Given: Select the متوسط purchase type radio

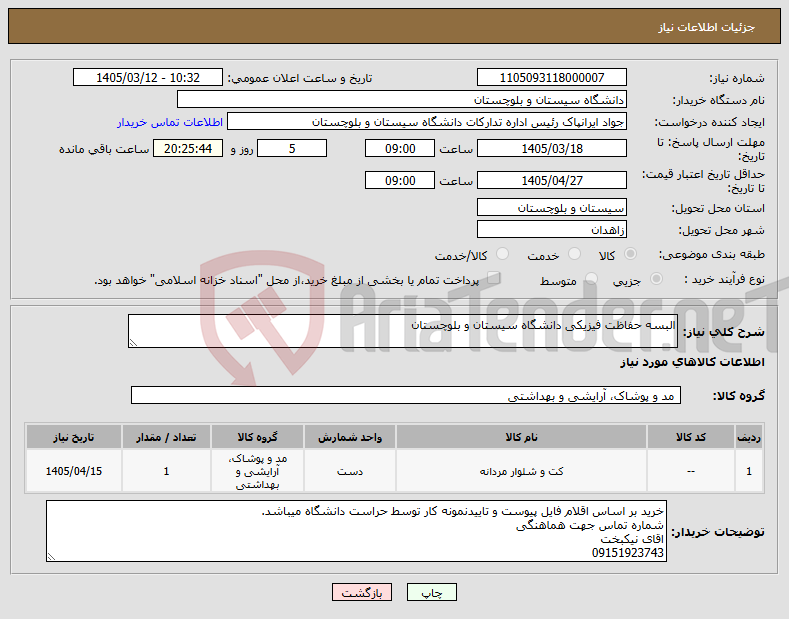Looking at the screenshot, I should tap(591, 279).
